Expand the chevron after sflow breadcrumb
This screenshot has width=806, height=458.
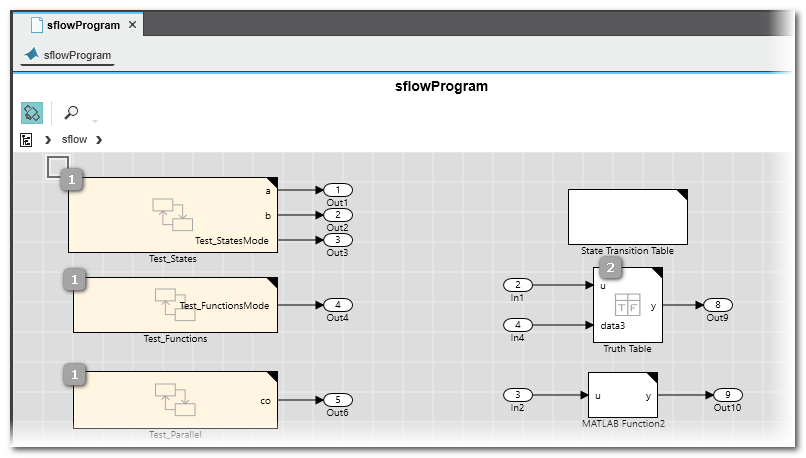(x=99, y=139)
